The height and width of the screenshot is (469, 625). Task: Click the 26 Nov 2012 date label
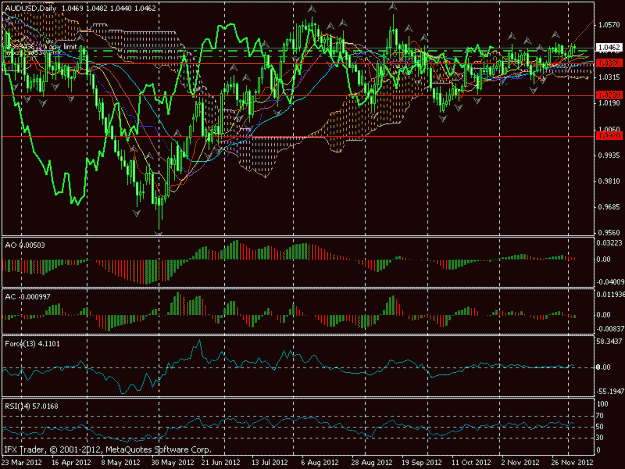[x=572, y=462]
